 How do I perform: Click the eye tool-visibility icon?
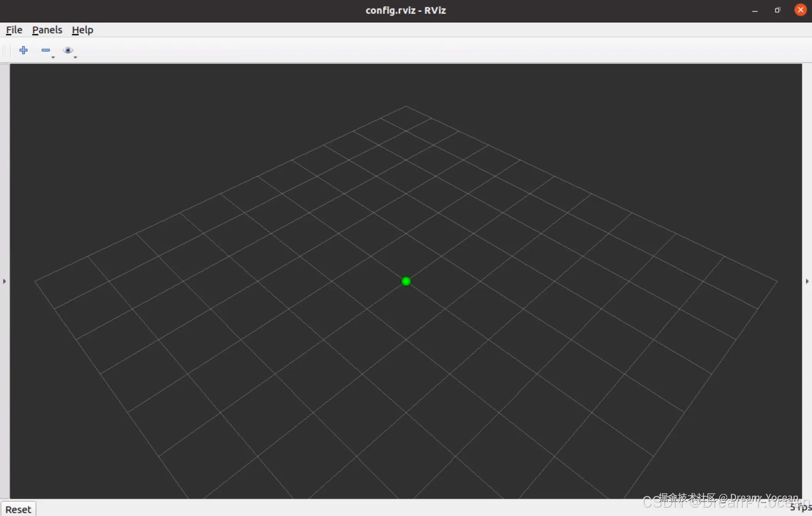pos(68,50)
